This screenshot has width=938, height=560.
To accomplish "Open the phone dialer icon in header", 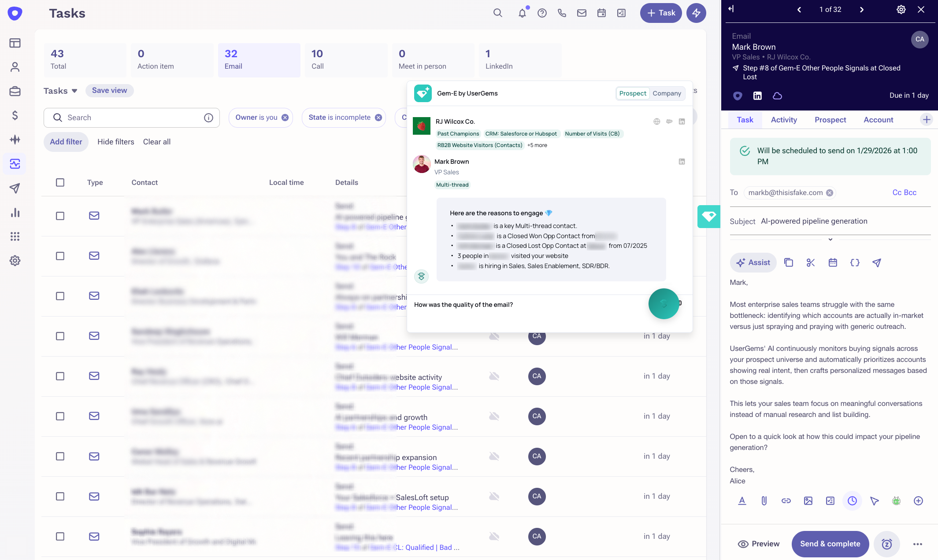I will tap(562, 13).
